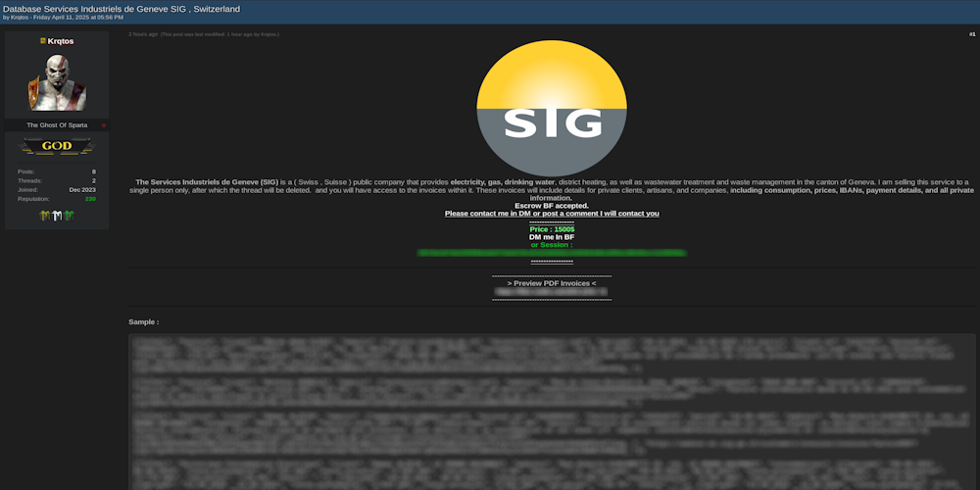Open the Krqtos username profile link
Image resolution: width=980 pixels, height=490 pixels.
coord(61,41)
